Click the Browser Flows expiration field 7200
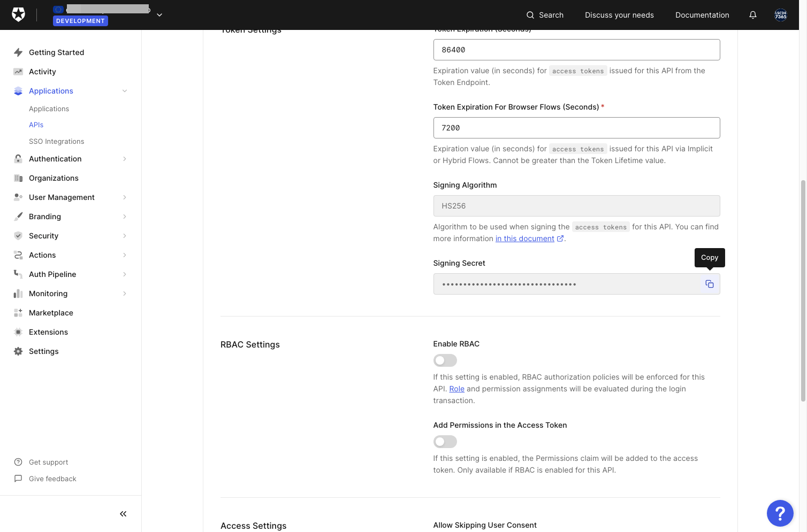This screenshot has height=532, width=807. [x=577, y=128]
